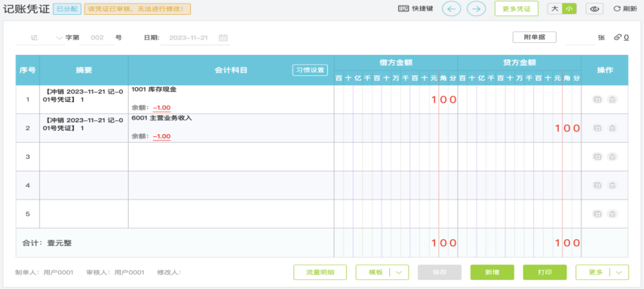The image size is (644, 289).
Task: Expand the 更多 dropdown arrow at bottom
Action: coord(619,273)
